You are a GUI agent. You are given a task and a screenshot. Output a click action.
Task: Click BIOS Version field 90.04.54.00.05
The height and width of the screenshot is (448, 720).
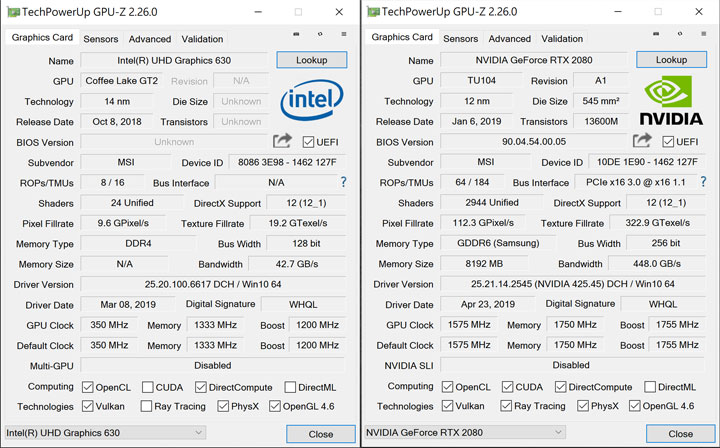coord(534,141)
